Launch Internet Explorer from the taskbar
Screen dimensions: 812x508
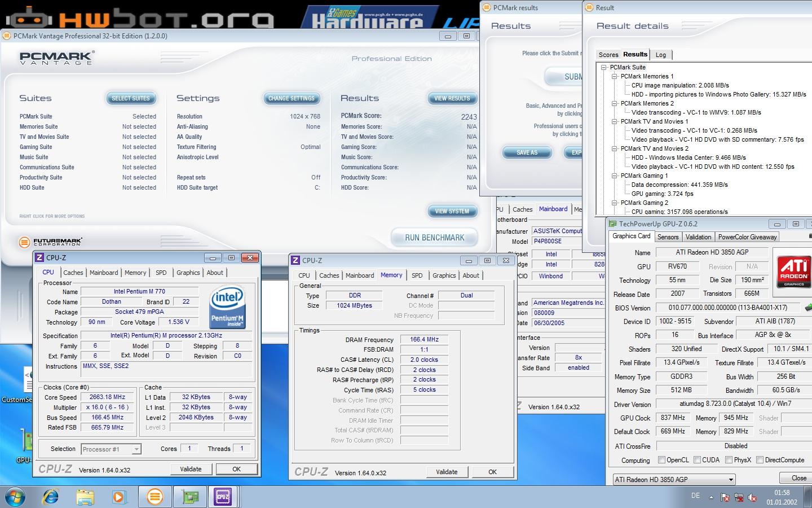51,497
